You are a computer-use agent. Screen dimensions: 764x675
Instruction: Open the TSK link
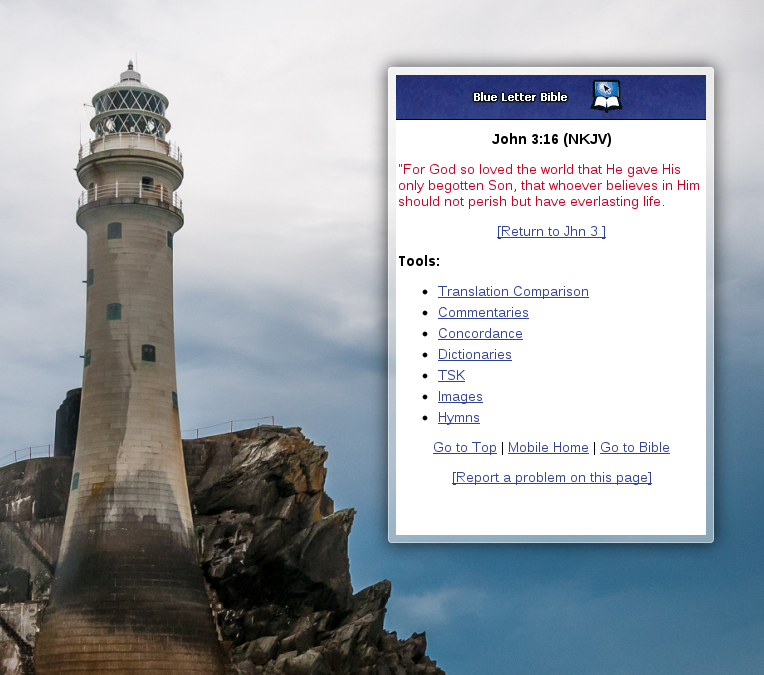[x=451, y=375]
